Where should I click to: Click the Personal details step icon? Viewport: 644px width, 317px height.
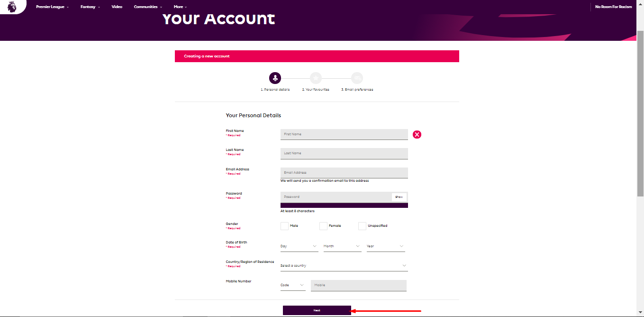coord(275,78)
